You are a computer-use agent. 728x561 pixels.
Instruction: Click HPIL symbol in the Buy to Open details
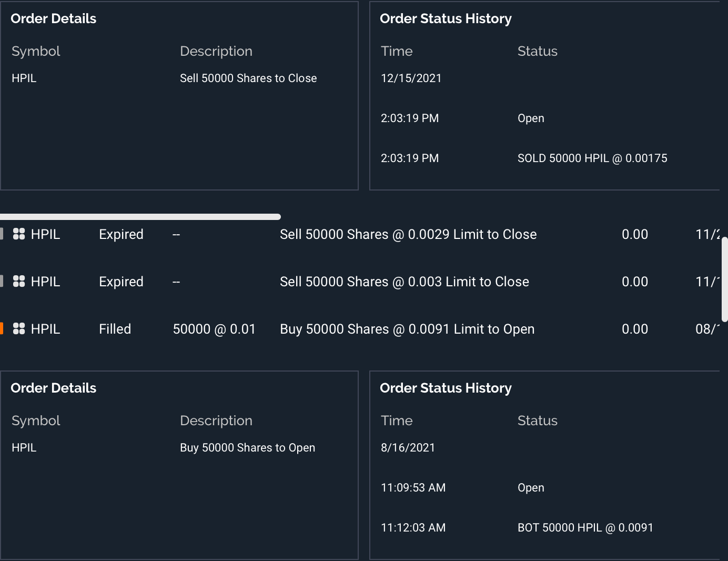click(x=24, y=448)
